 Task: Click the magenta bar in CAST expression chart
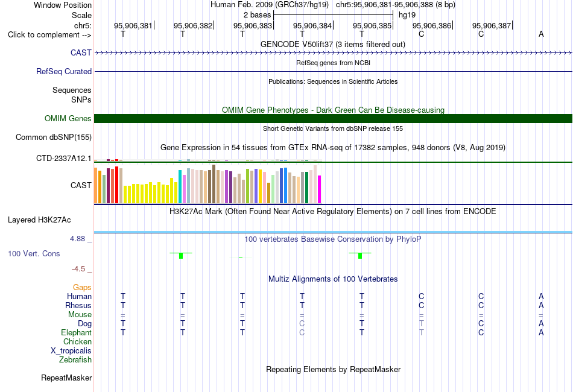[x=320, y=189]
